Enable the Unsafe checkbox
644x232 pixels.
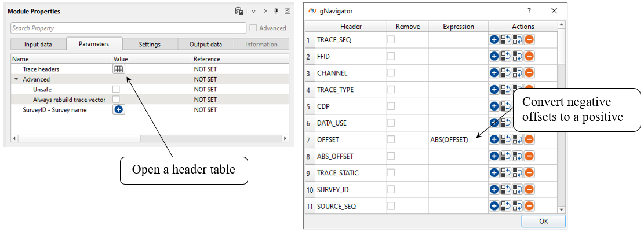pyautogui.click(x=117, y=89)
